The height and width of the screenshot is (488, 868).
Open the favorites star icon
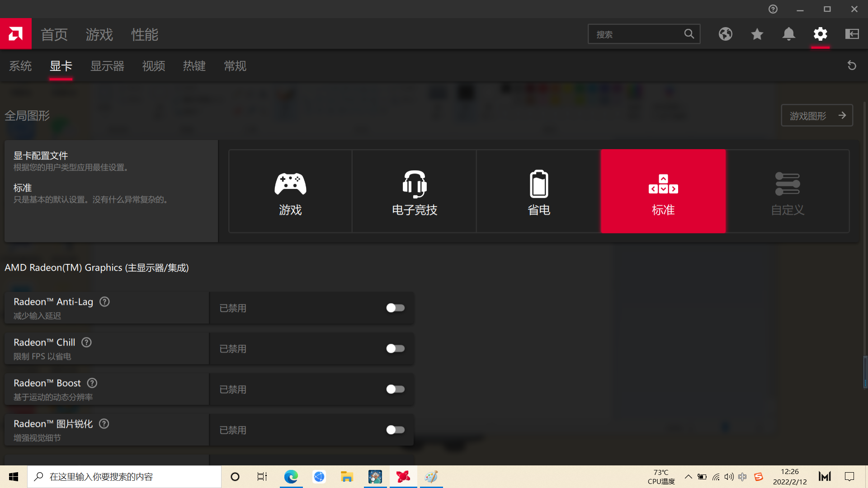click(x=757, y=34)
